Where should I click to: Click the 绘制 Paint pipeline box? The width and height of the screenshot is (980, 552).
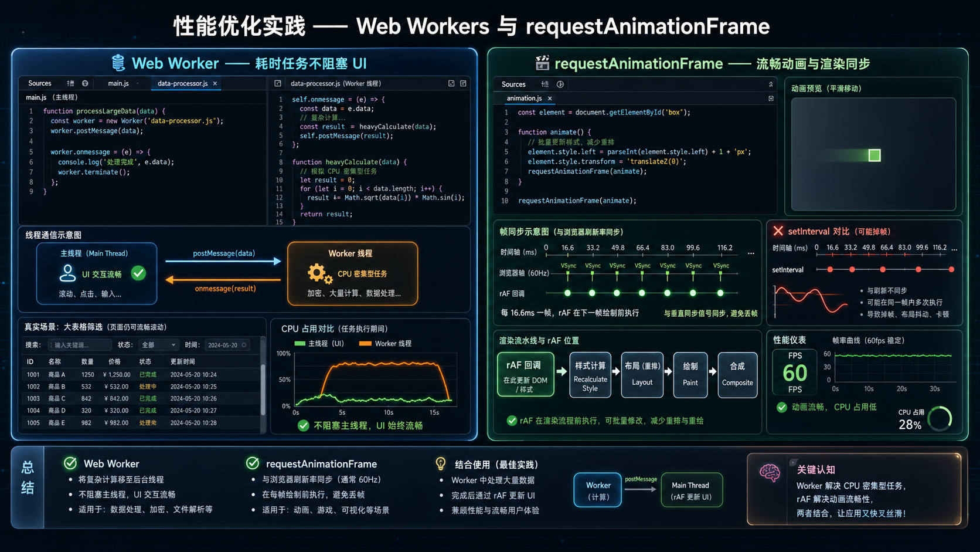(690, 375)
